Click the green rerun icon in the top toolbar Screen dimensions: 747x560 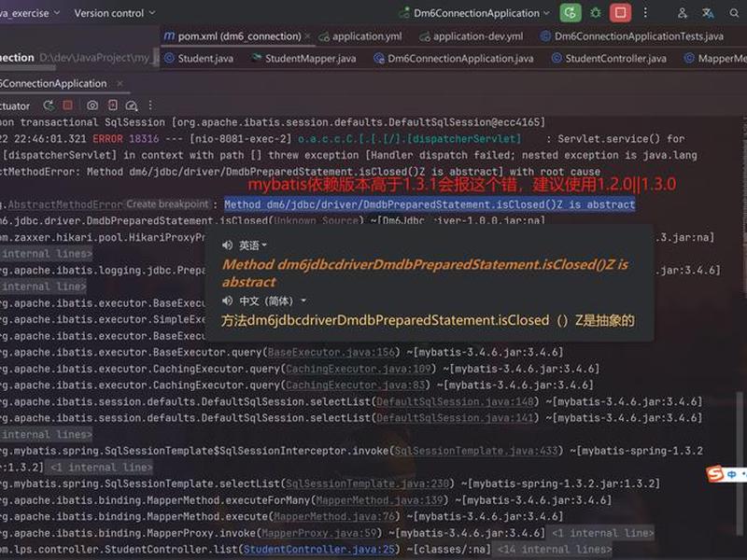coord(571,13)
